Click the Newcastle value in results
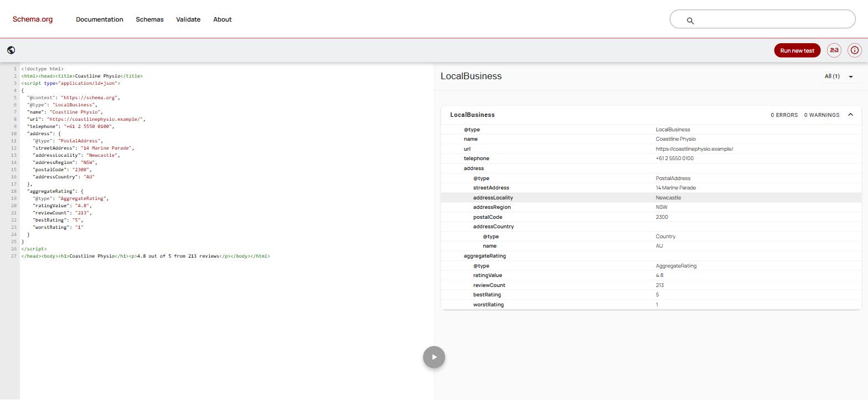This screenshot has height=400, width=868. [x=668, y=198]
